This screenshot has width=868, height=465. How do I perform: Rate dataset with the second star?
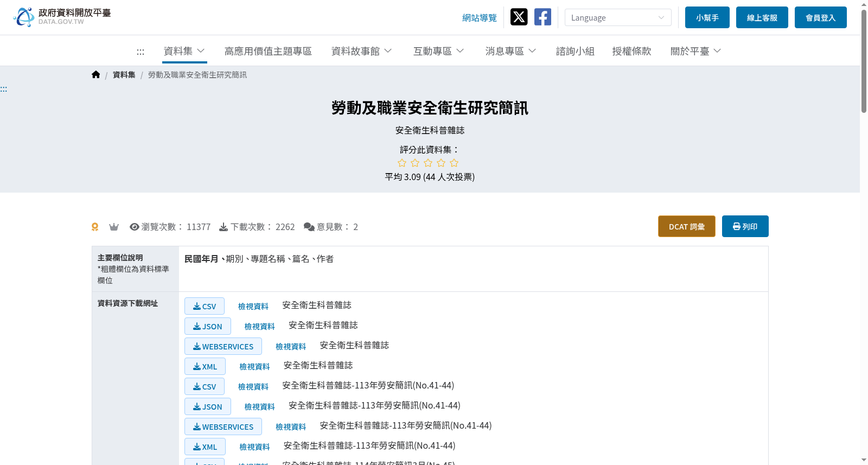click(x=415, y=163)
